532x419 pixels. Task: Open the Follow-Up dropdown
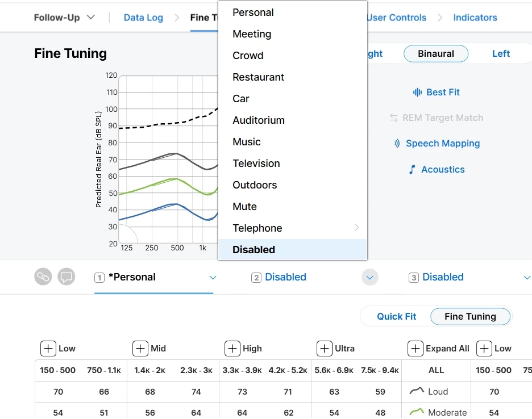64,18
